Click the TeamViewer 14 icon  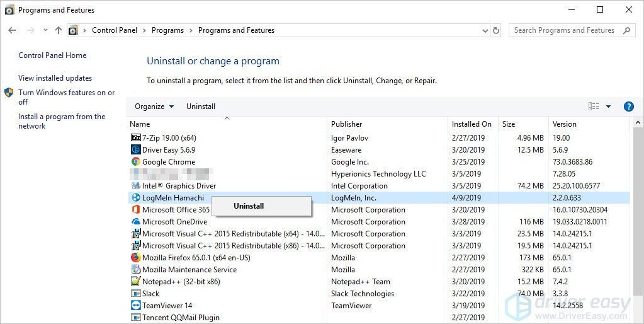click(x=135, y=306)
